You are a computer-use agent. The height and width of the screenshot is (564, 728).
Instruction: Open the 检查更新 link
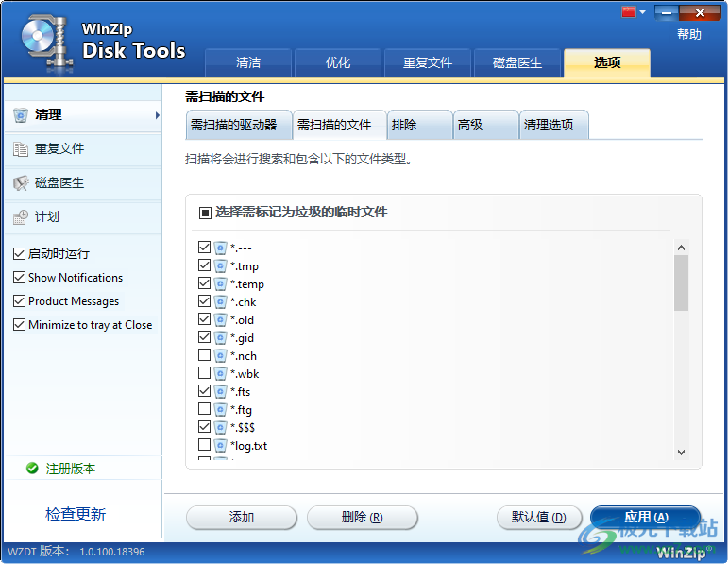click(76, 514)
